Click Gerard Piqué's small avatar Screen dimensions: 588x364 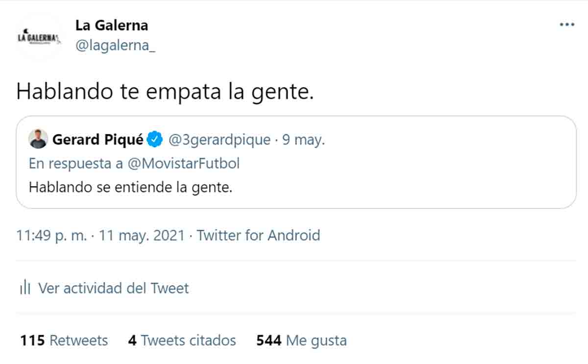38,139
